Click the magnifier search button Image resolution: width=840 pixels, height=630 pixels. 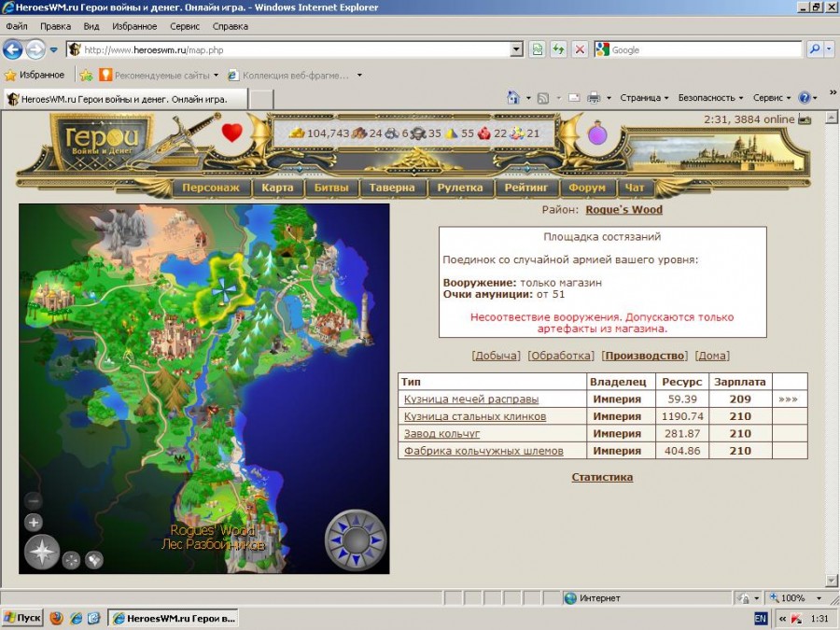pos(814,49)
